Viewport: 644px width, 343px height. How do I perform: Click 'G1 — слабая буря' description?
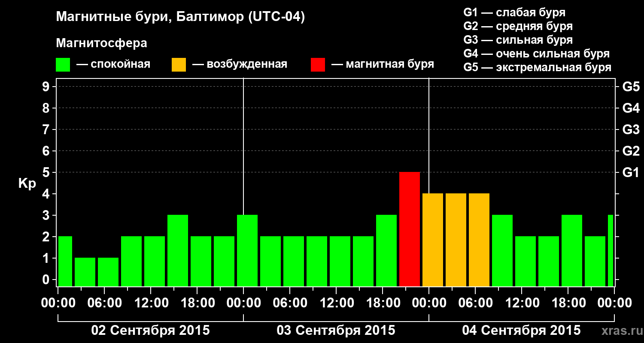514,12
